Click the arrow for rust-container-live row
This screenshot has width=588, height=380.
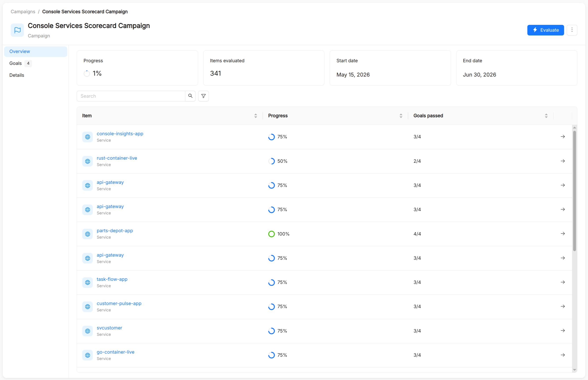(562, 161)
